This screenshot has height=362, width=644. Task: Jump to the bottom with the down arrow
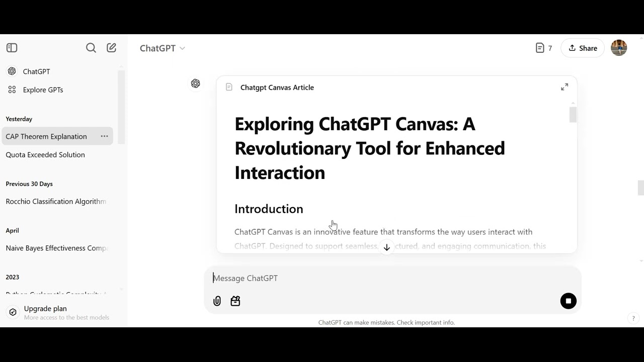(386, 247)
